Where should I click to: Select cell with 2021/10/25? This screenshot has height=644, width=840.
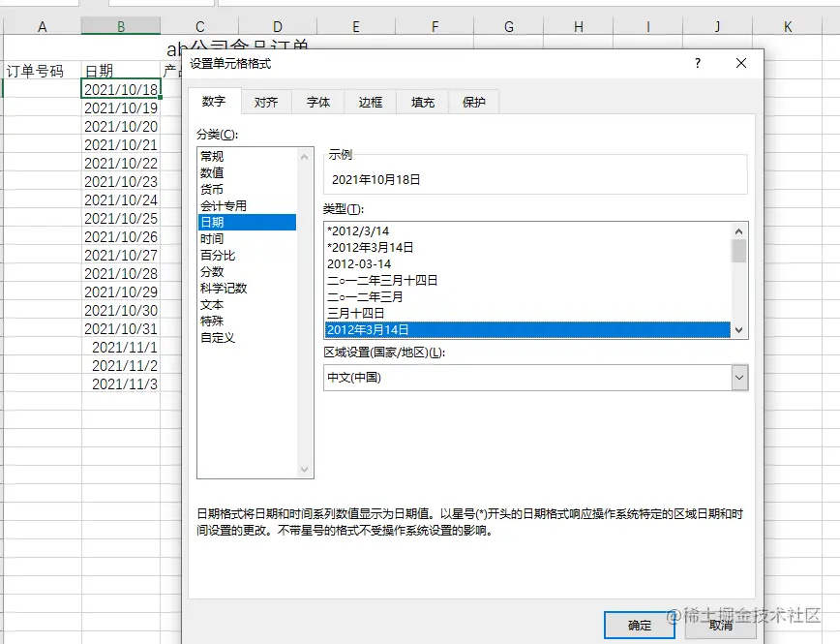click(x=121, y=218)
